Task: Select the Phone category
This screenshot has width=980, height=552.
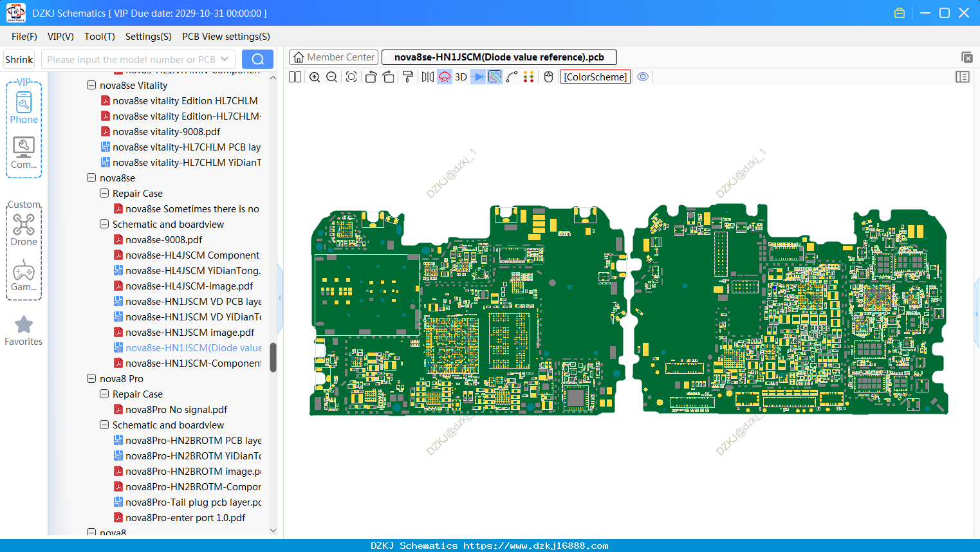Action: (x=24, y=107)
